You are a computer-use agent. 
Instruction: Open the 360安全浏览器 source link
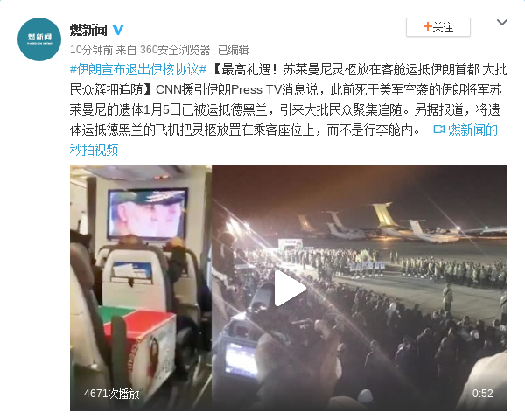[175, 50]
